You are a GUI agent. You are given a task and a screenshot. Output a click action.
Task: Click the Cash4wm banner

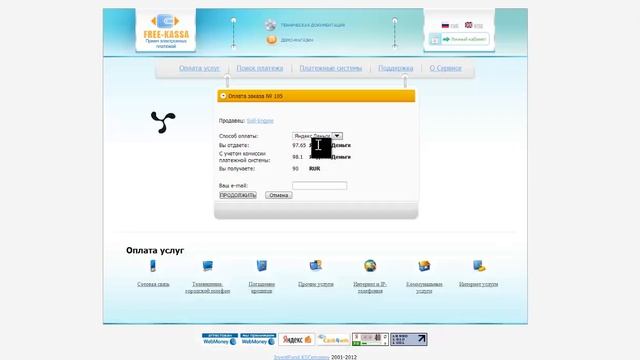click(333, 339)
